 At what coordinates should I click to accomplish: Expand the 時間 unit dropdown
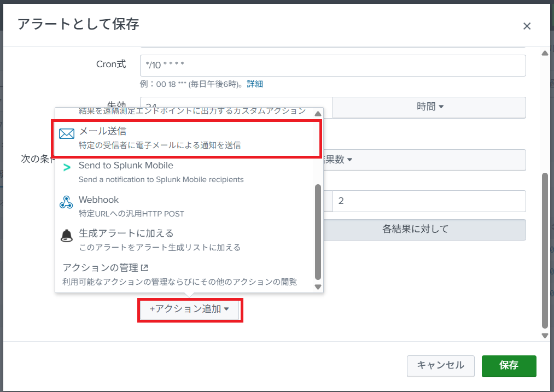[x=429, y=107]
